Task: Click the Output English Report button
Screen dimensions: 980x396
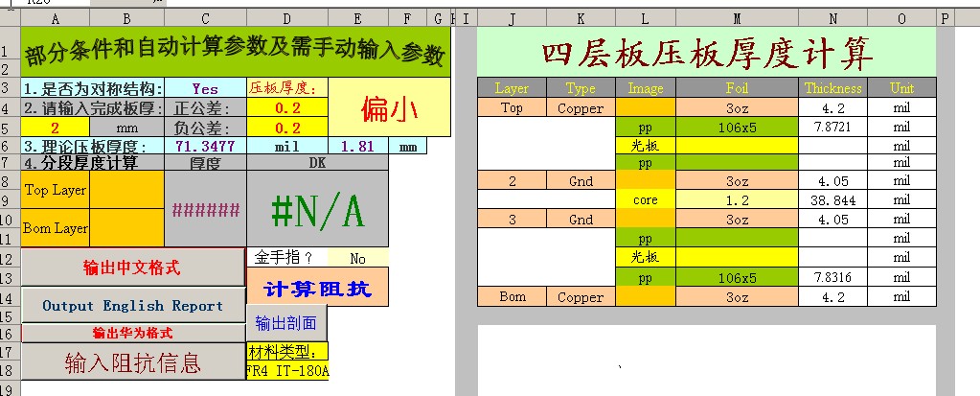Action: coord(133,305)
